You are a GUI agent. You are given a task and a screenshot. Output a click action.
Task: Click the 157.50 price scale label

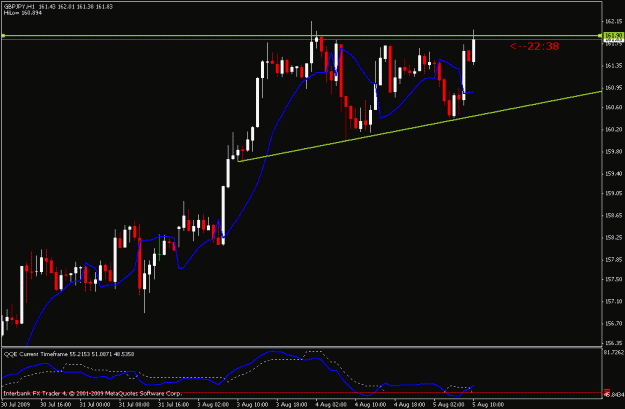614,279
